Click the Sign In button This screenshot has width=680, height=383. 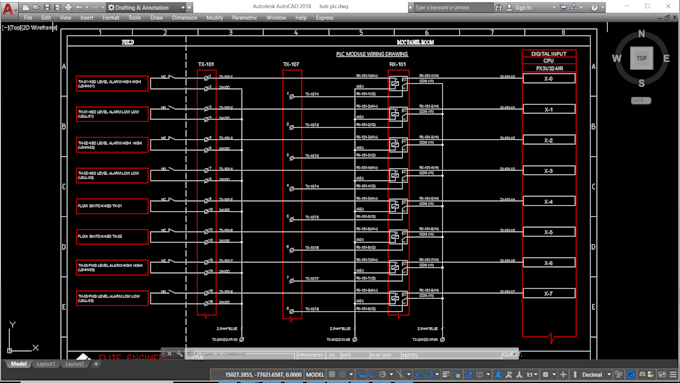pos(519,7)
